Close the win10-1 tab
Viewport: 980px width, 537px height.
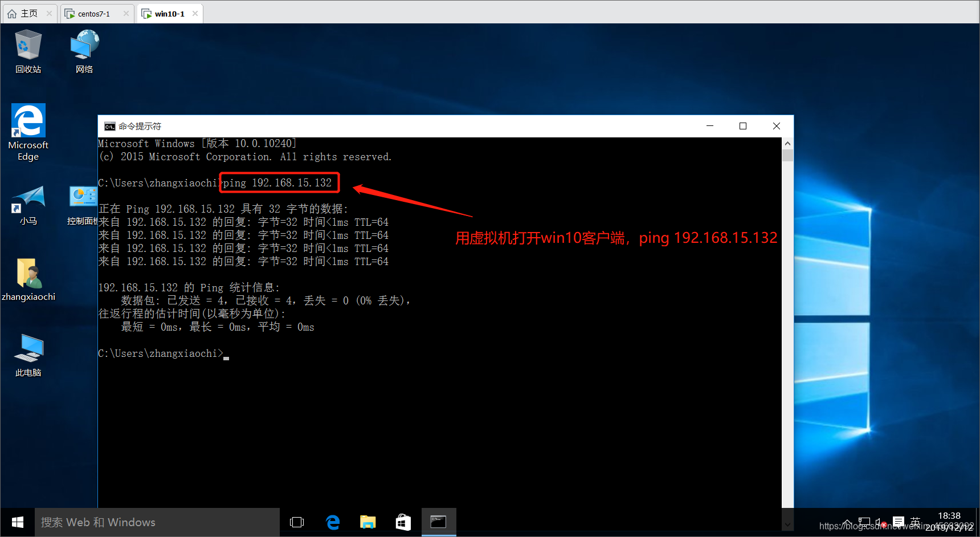click(195, 14)
